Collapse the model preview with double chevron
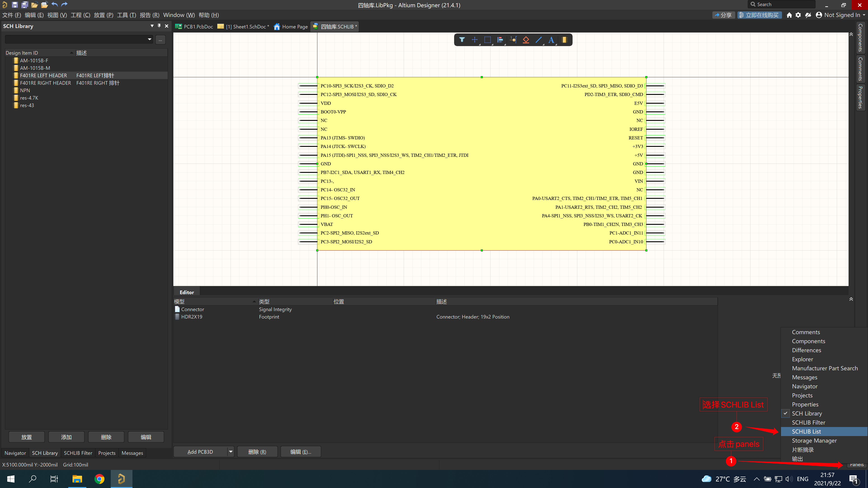 click(851, 299)
